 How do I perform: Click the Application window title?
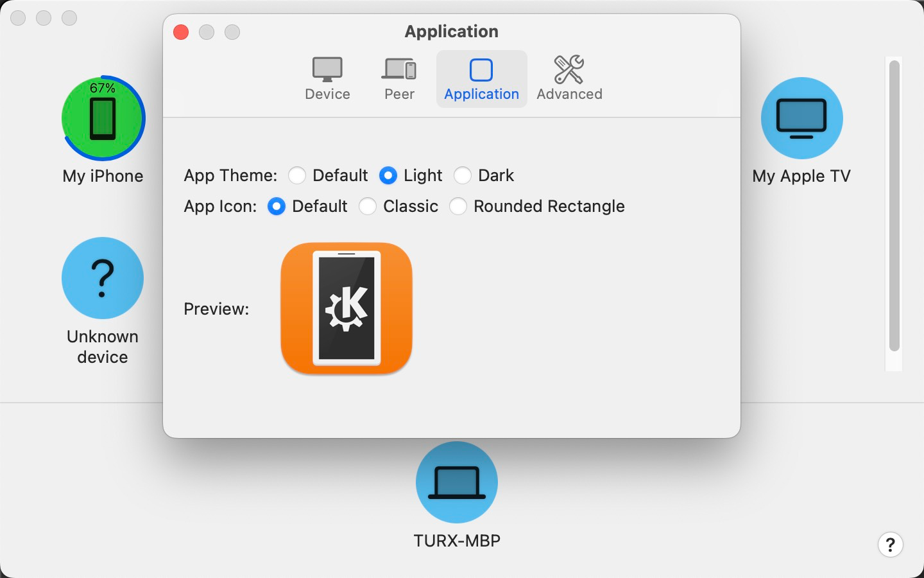tap(452, 31)
